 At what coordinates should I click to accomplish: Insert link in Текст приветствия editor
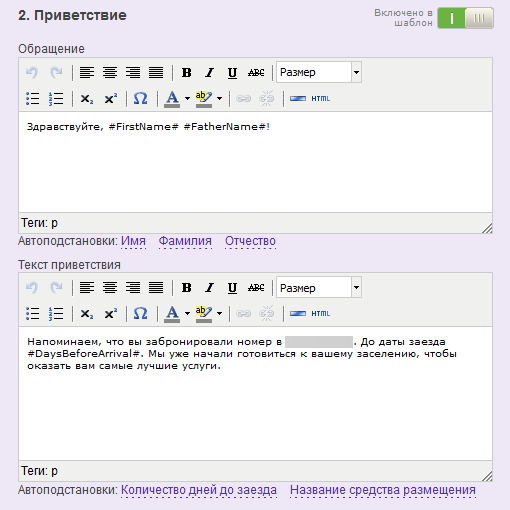[244, 313]
